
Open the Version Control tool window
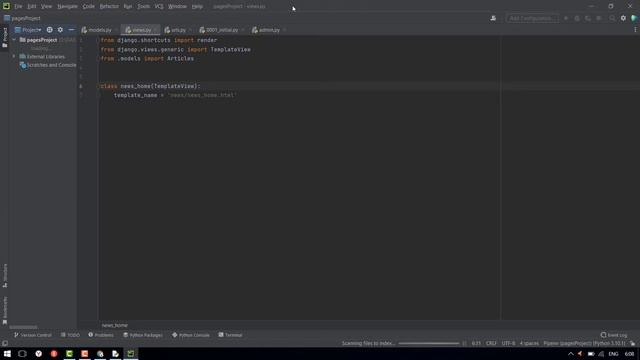[x=33, y=335]
